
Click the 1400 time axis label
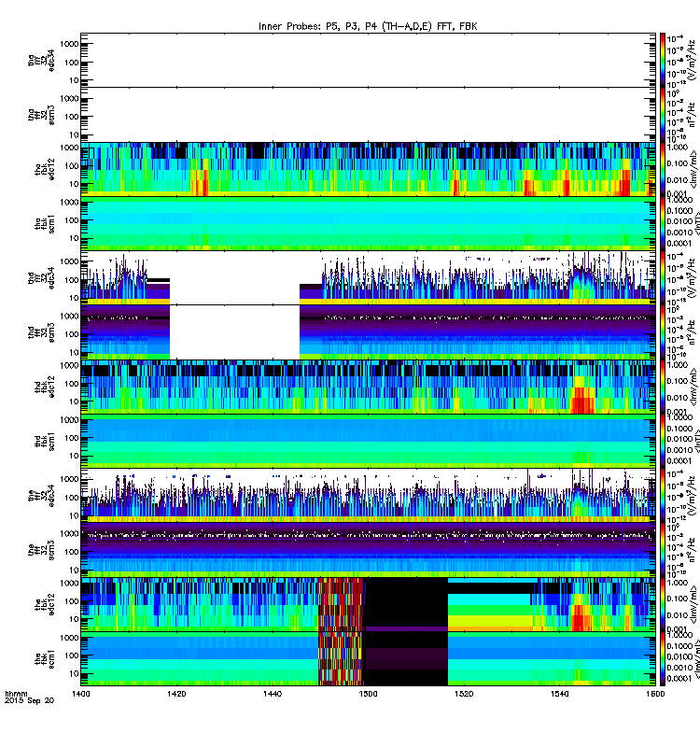(81, 694)
